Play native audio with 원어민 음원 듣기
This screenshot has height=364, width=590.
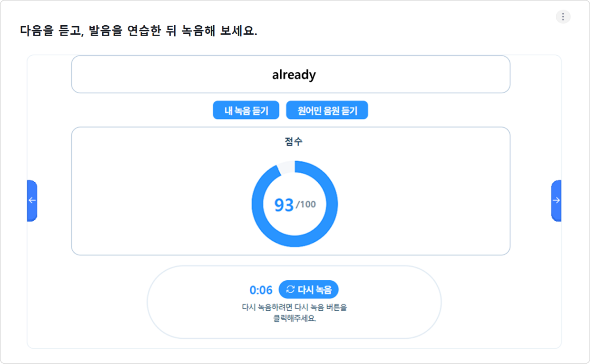pos(327,110)
